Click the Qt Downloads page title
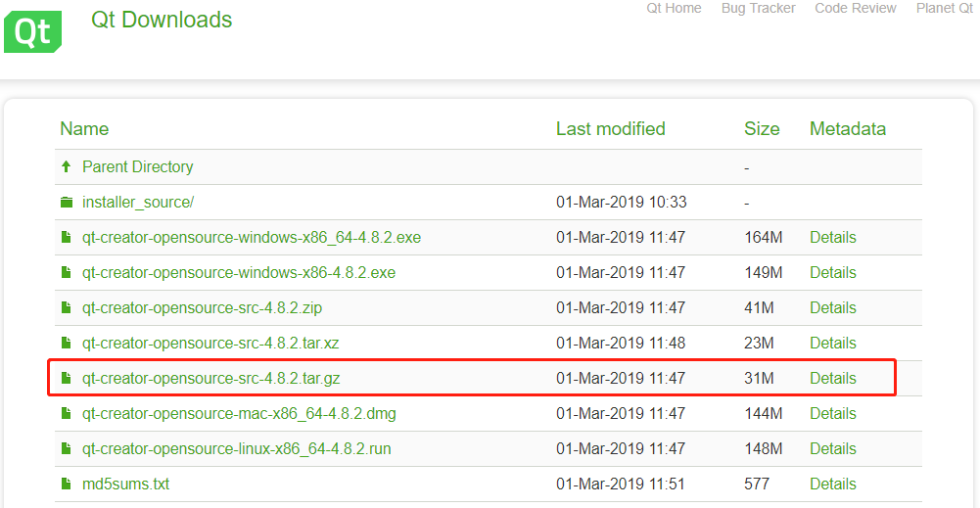 point(162,20)
